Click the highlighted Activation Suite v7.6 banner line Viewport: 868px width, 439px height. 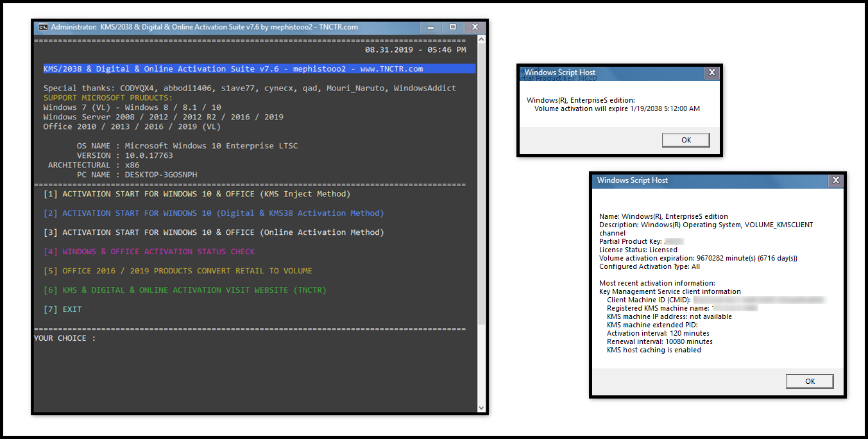click(x=259, y=69)
